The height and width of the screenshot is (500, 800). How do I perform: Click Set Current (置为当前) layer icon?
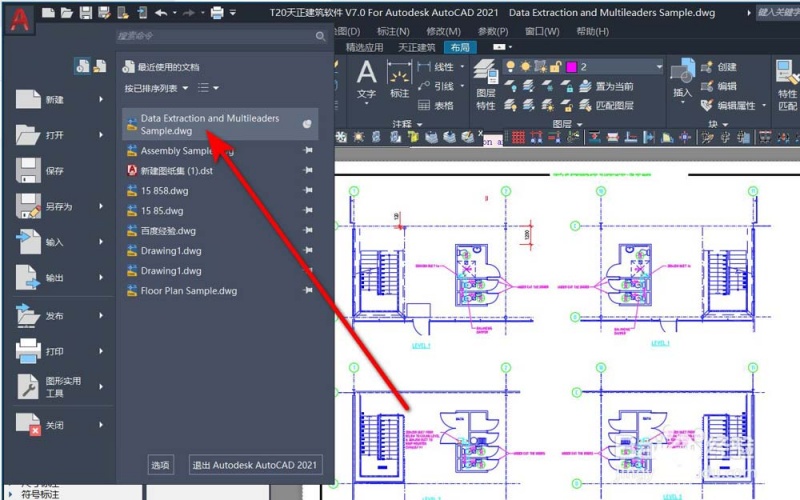(x=586, y=86)
